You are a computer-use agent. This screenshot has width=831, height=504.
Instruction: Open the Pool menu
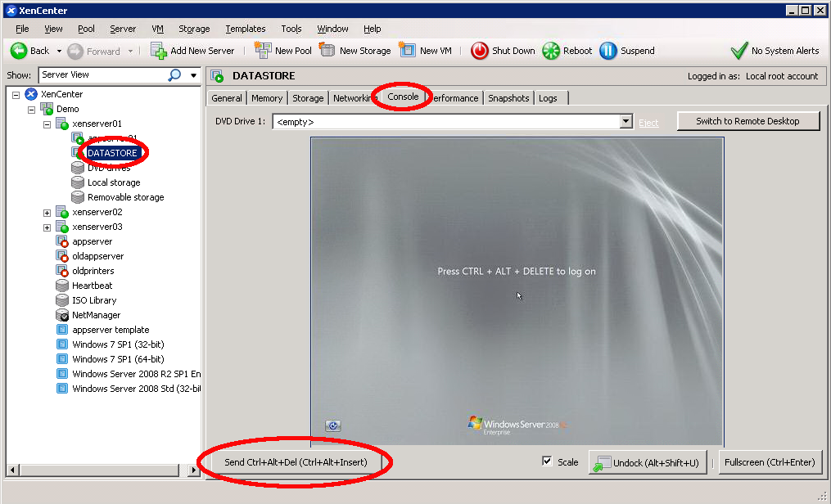pyautogui.click(x=87, y=29)
